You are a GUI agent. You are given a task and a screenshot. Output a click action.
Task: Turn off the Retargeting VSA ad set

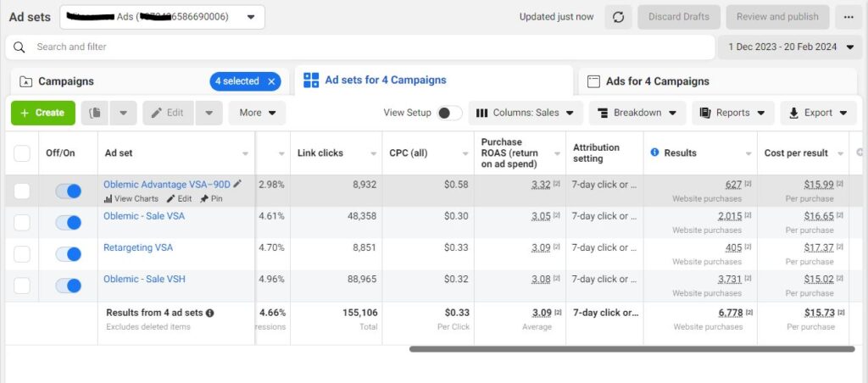click(68, 253)
